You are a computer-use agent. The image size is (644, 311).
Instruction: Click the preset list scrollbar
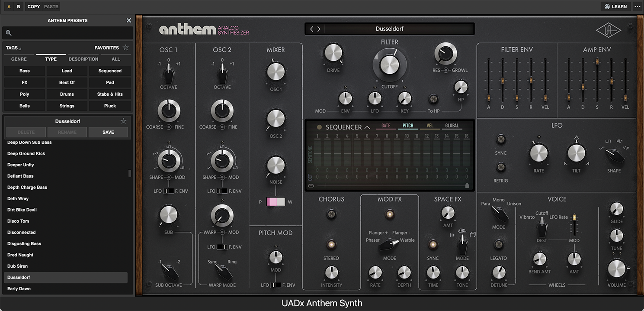[130, 173]
